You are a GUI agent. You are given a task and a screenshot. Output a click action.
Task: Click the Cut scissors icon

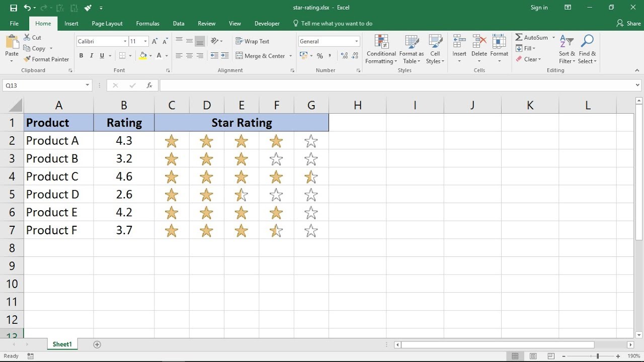click(27, 38)
